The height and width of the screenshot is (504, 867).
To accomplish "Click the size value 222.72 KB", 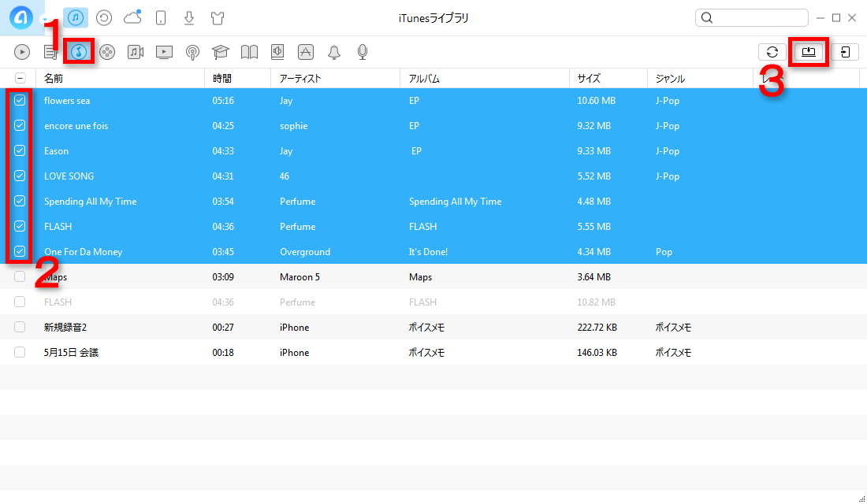I will (597, 327).
